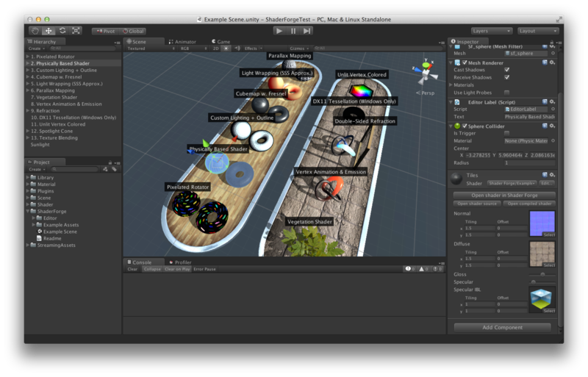The height and width of the screenshot is (377, 588).
Task: Disable Mesh Renderer component checkbox
Action: [465, 62]
